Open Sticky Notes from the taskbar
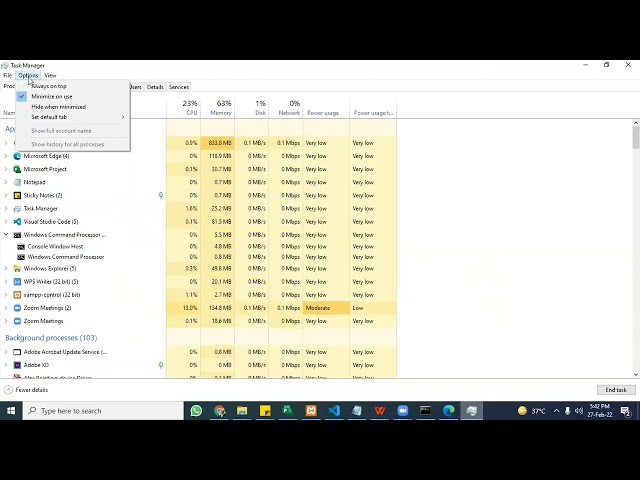Screen dimensions: 640x480 265,411
